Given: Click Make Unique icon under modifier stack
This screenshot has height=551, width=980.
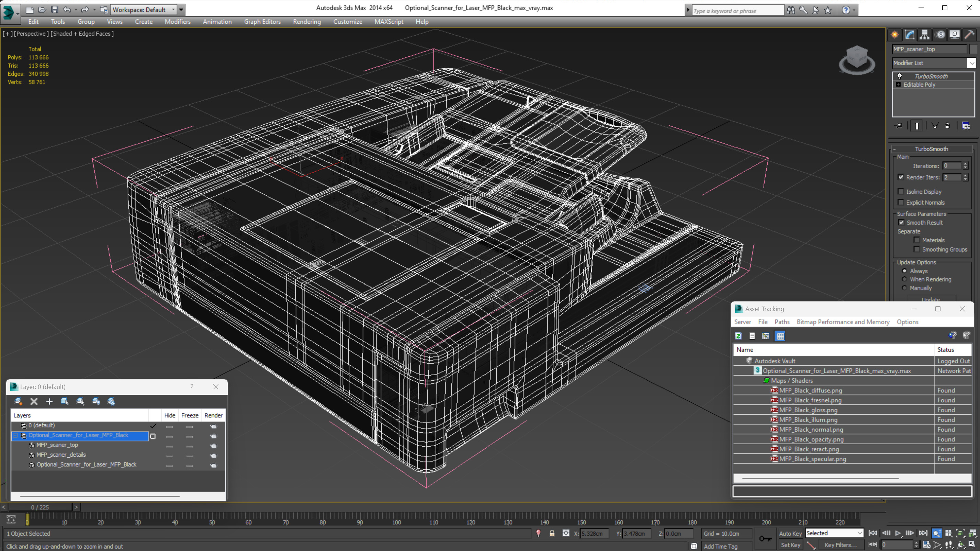Looking at the screenshot, I should (935, 126).
